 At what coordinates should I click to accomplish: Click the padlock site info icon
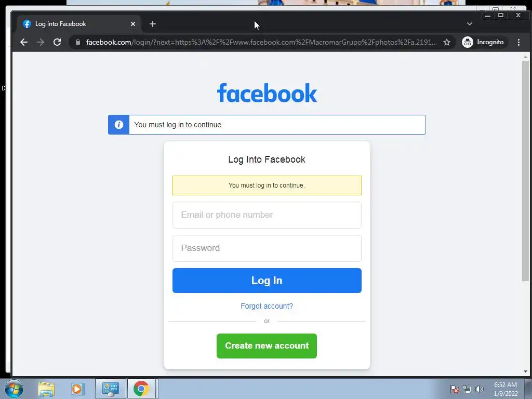pos(78,42)
